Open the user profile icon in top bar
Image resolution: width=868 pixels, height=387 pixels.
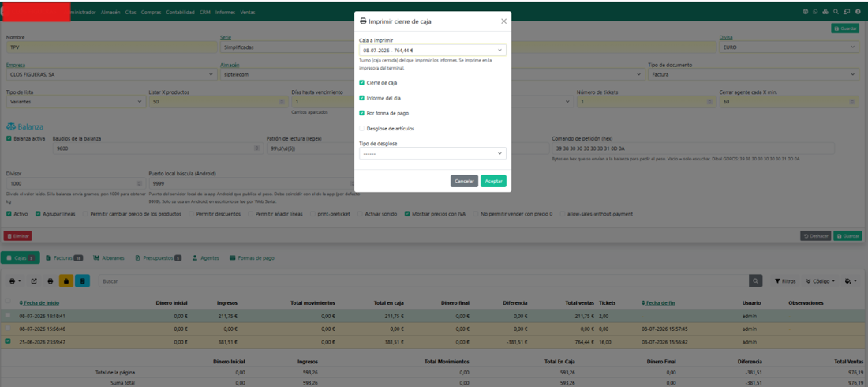point(858,12)
